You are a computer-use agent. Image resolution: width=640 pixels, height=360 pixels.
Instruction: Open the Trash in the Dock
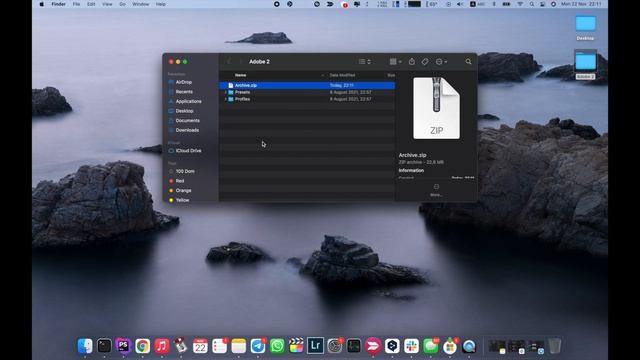pyautogui.click(x=554, y=346)
